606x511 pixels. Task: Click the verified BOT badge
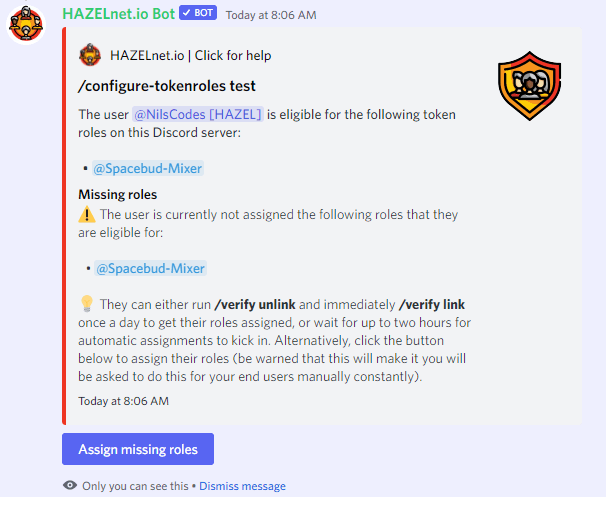(x=198, y=13)
